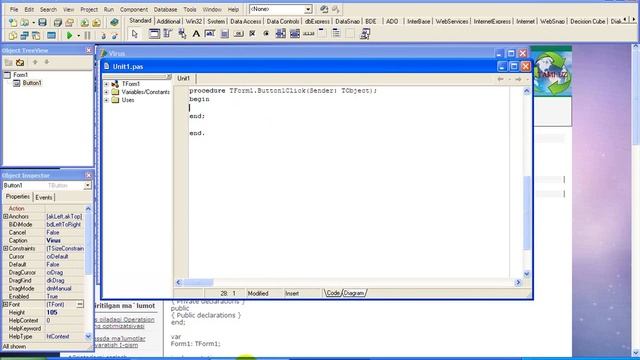Open the Help contents book icon
The width and height of the screenshot is (640, 360).
point(114,22)
